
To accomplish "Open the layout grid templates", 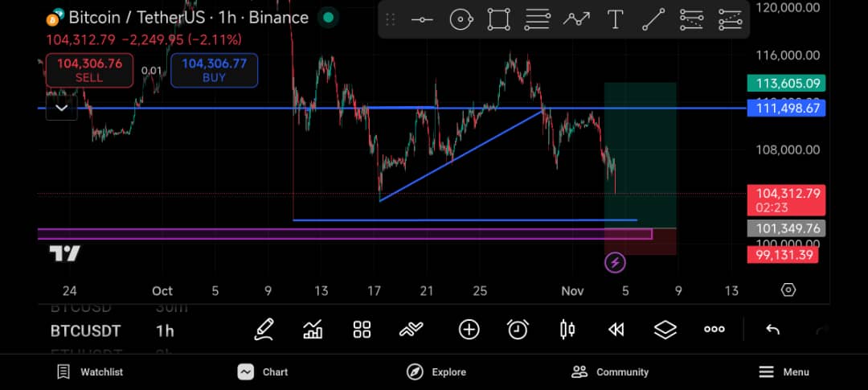I will pos(362,330).
